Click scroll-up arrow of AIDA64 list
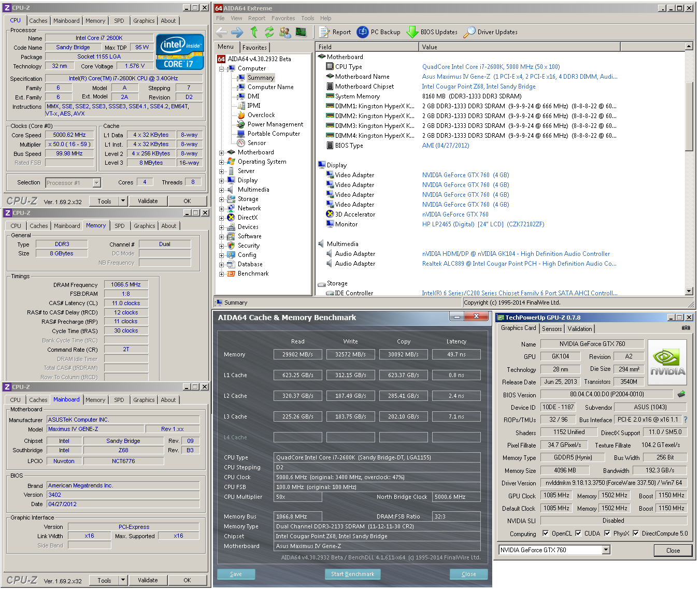The height and width of the screenshot is (590, 700). tap(689, 47)
